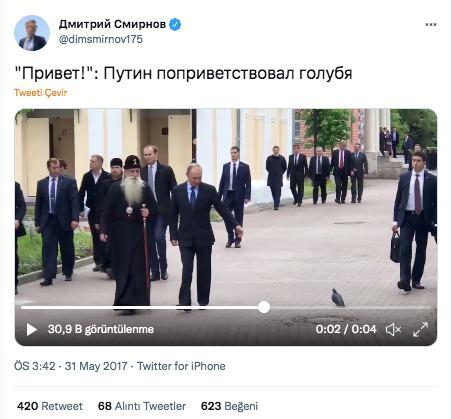
Task: Click the pigeon in the video frame
Action: click(338, 297)
